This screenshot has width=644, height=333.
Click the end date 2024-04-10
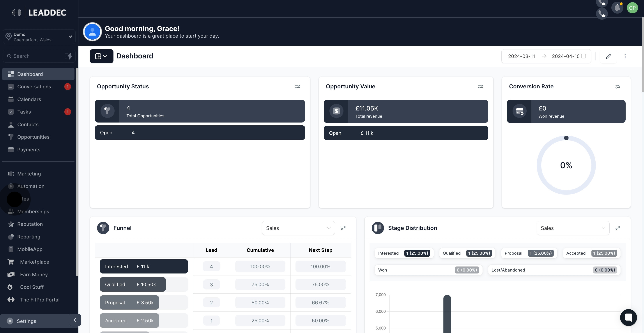click(566, 56)
